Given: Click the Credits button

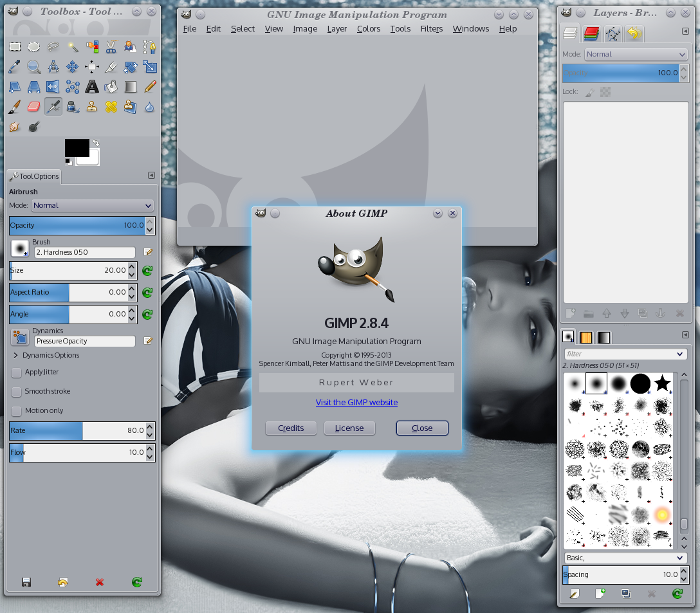Looking at the screenshot, I should pos(291,428).
